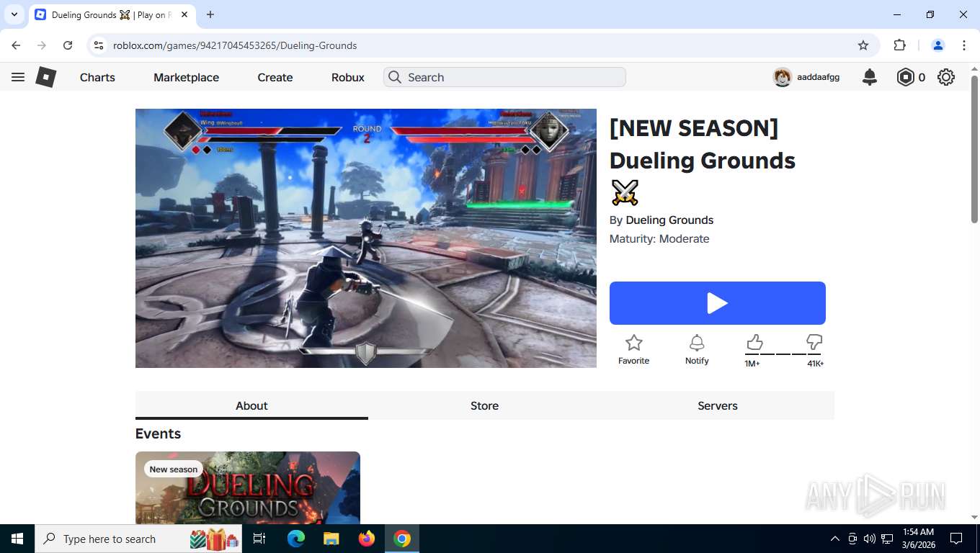Open the Robux page

tap(348, 77)
